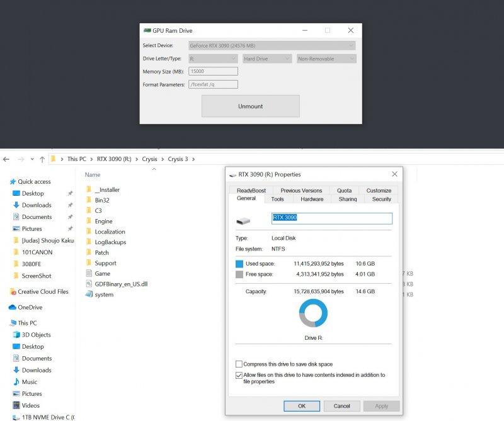This screenshot has width=504, height=421.
Task: Click Downloads arrow icon in Quick access
Action: 16,205
